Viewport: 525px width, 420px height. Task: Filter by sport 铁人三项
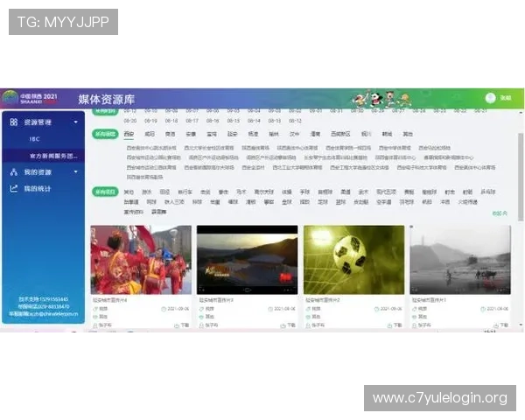click(x=174, y=202)
